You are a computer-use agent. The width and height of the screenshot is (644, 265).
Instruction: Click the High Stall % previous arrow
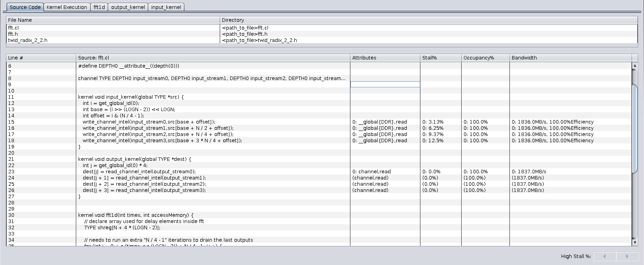pos(604,256)
